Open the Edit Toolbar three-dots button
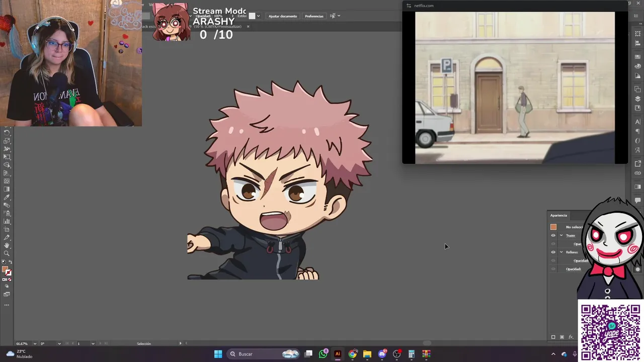 click(7, 305)
